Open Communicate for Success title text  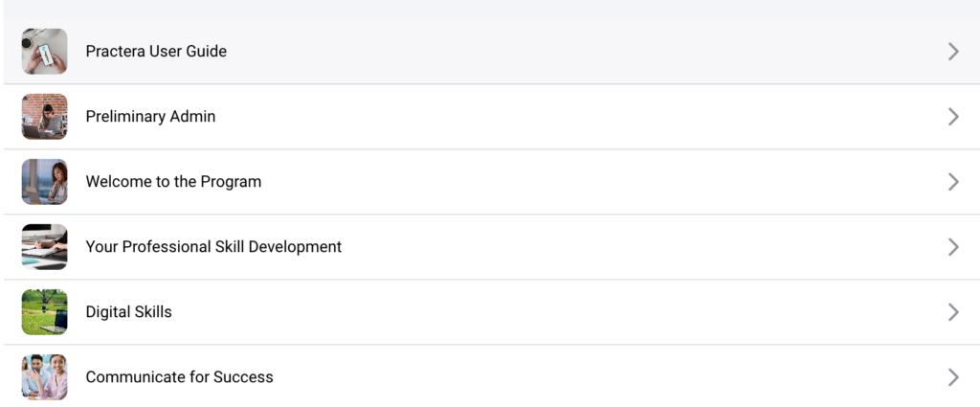(x=179, y=377)
